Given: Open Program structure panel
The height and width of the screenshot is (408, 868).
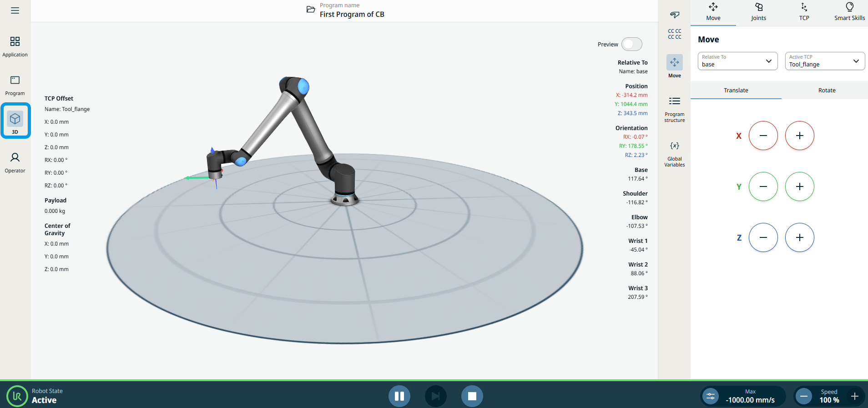Looking at the screenshot, I should tap(674, 109).
